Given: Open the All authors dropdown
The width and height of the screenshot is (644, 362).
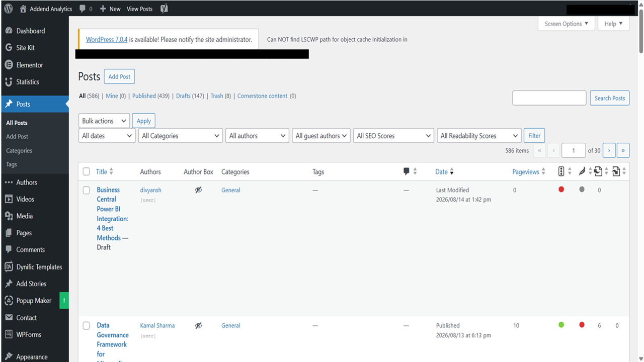Looking at the screenshot, I should [x=257, y=136].
